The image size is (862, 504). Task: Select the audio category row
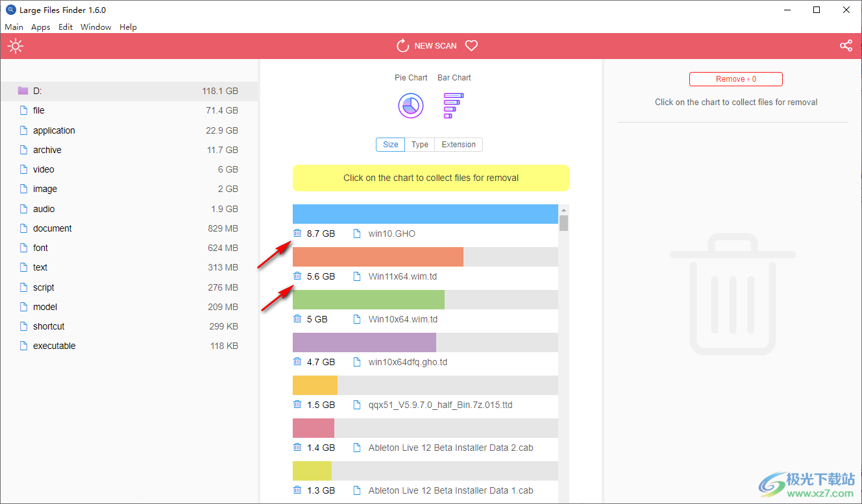pyautogui.click(x=129, y=209)
